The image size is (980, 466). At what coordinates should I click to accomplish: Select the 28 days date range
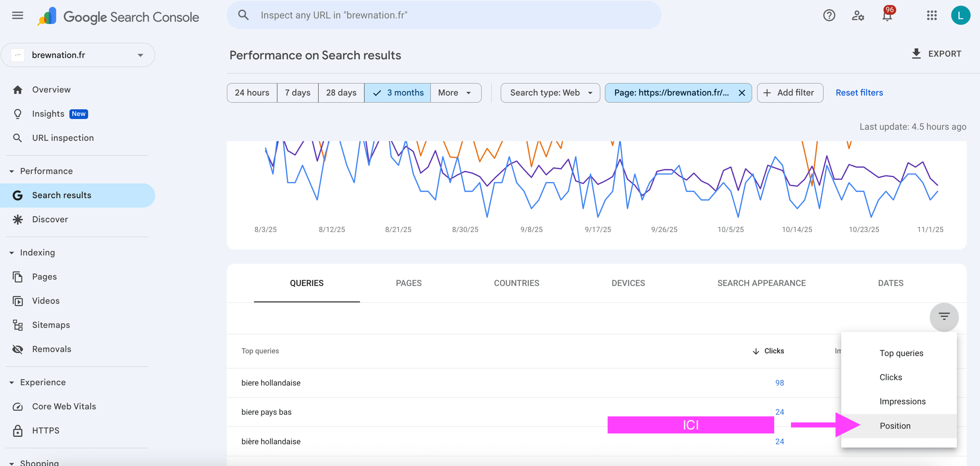pyautogui.click(x=341, y=93)
